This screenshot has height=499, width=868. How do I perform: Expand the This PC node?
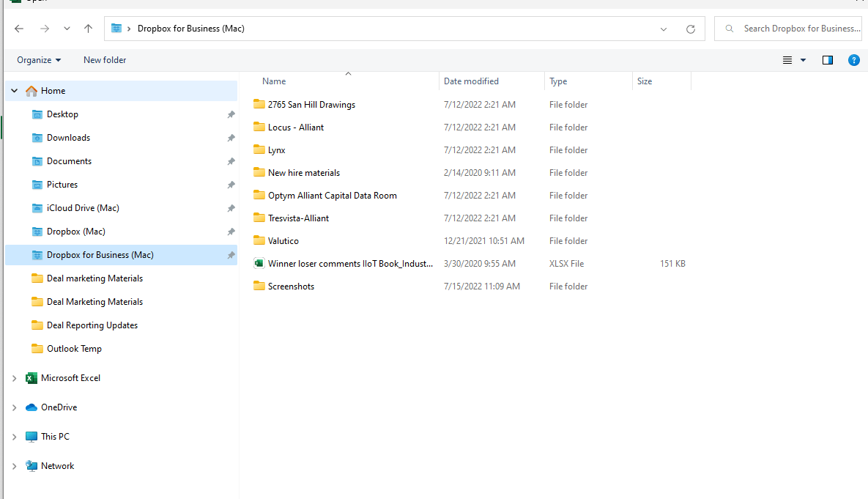tap(15, 437)
